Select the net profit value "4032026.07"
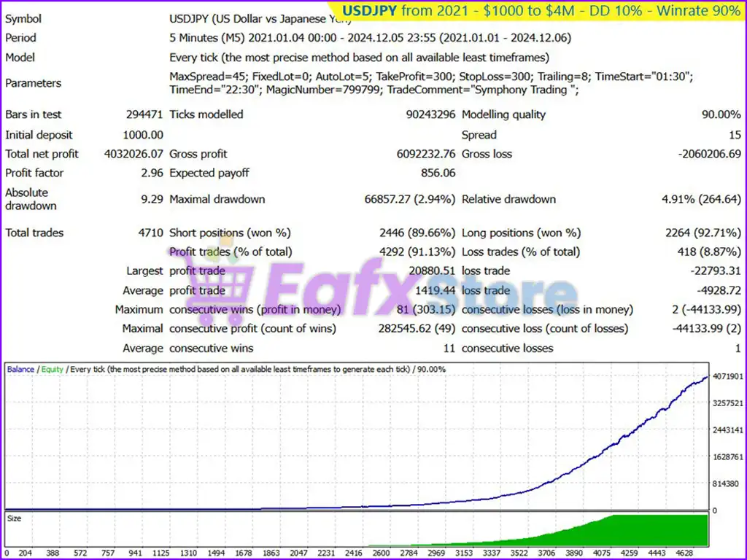The width and height of the screenshot is (747, 560). pyautogui.click(x=133, y=155)
